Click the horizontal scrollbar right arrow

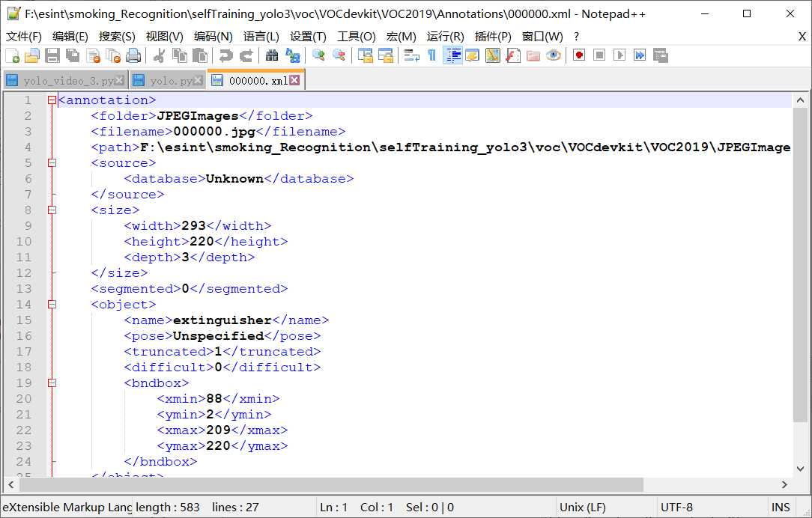point(784,485)
